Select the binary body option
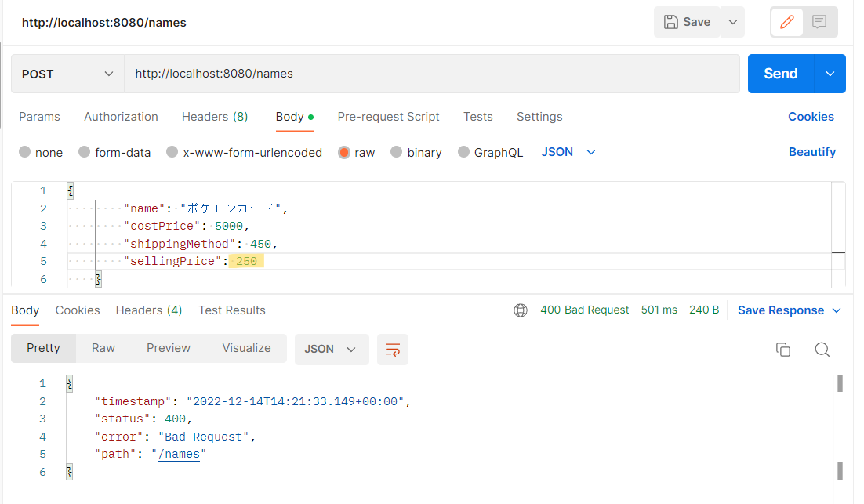This screenshot has height=504, width=864. (x=396, y=152)
